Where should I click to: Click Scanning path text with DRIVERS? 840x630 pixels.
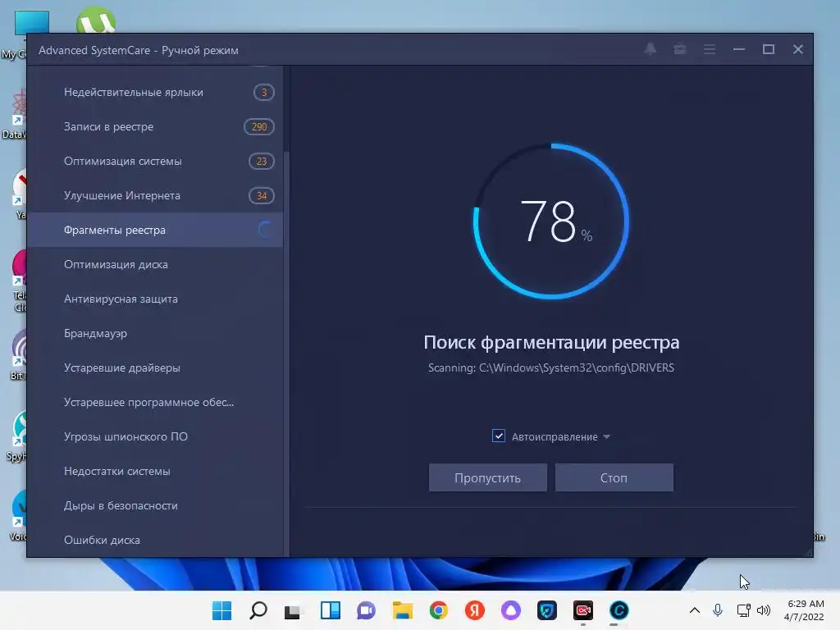[551, 368]
